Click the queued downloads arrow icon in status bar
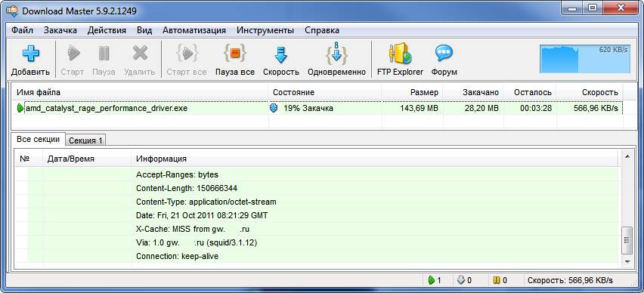This screenshot has width=644, height=293. tap(461, 280)
